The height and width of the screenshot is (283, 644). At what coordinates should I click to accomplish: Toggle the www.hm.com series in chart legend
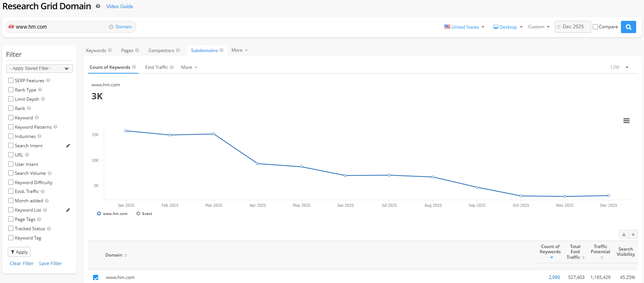(112, 214)
